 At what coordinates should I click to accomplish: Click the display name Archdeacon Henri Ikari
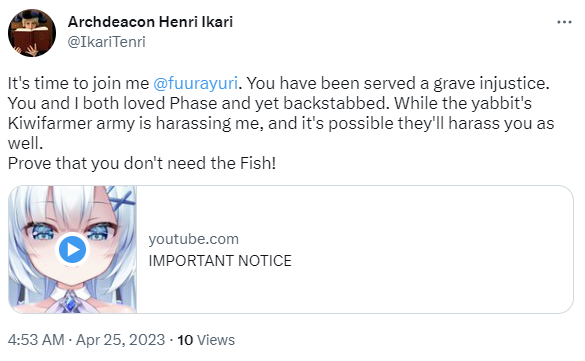pos(150,22)
